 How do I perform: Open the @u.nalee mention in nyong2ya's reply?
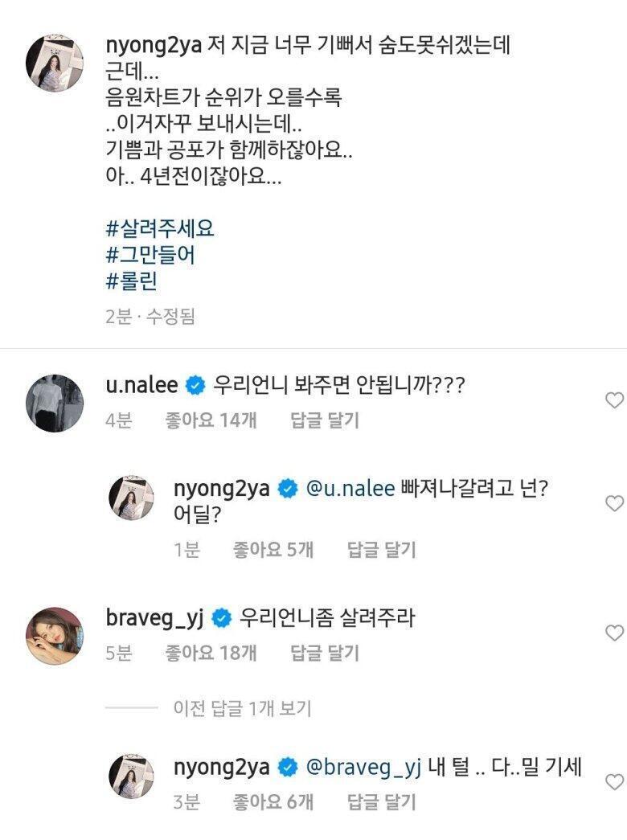[x=350, y=488]
